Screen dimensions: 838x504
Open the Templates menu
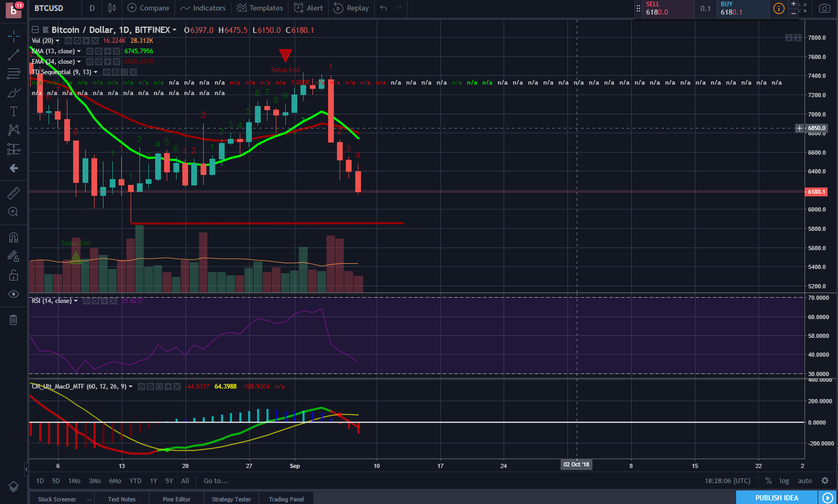coord(260,8)
